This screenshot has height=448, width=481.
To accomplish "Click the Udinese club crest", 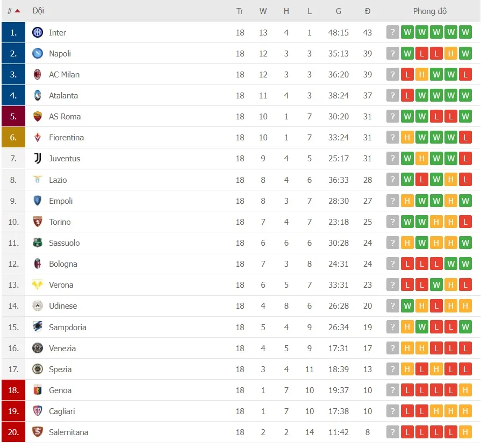I will (x=37, y=305).
